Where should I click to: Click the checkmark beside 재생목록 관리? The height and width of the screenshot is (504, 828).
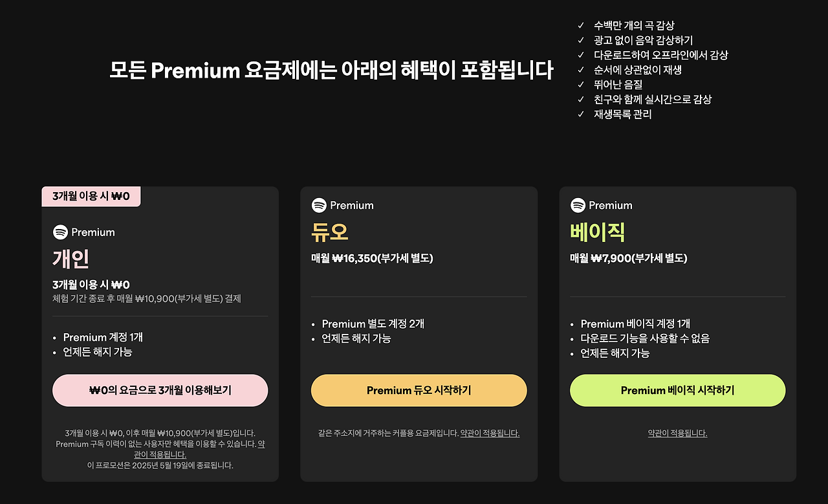coord(580,114)
